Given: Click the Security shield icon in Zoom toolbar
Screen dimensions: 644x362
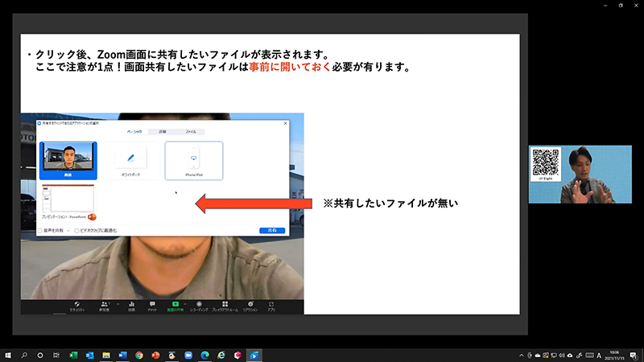Looking at the screenshot, I should click(x=76, y=304).
